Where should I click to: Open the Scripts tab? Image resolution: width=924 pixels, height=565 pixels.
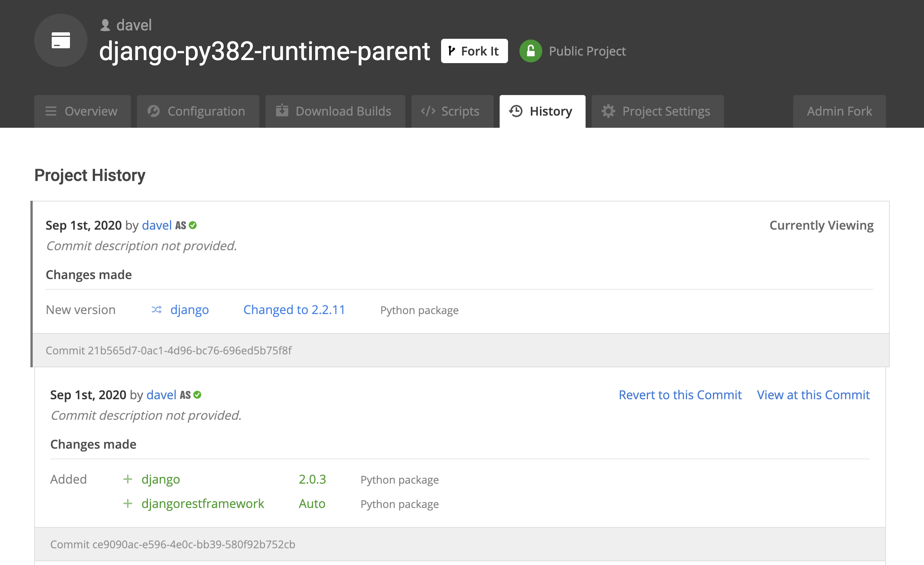(x=452, y=111)
